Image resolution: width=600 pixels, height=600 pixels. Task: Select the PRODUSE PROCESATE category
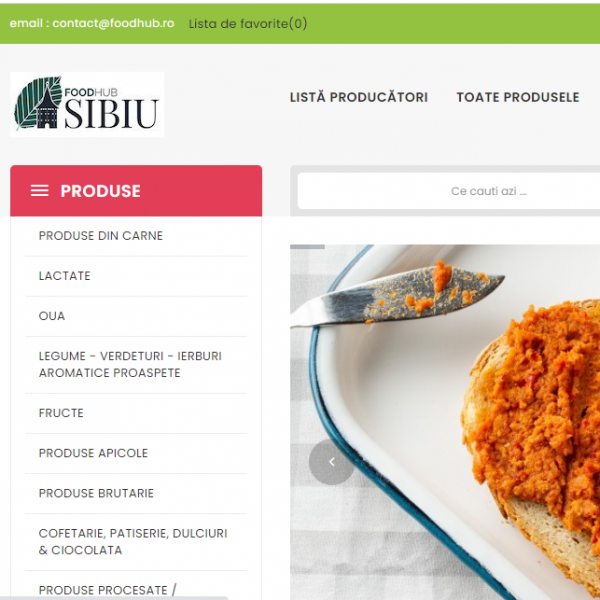108,590
